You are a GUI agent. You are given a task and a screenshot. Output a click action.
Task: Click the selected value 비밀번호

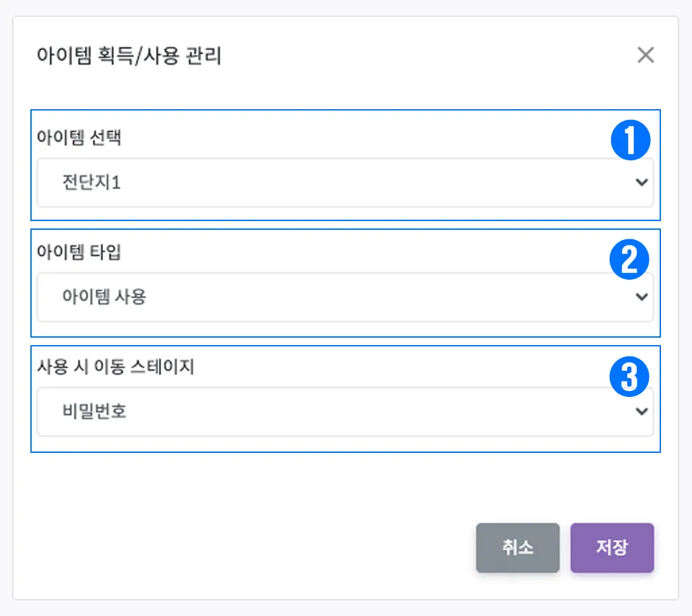tap(94, 412)
